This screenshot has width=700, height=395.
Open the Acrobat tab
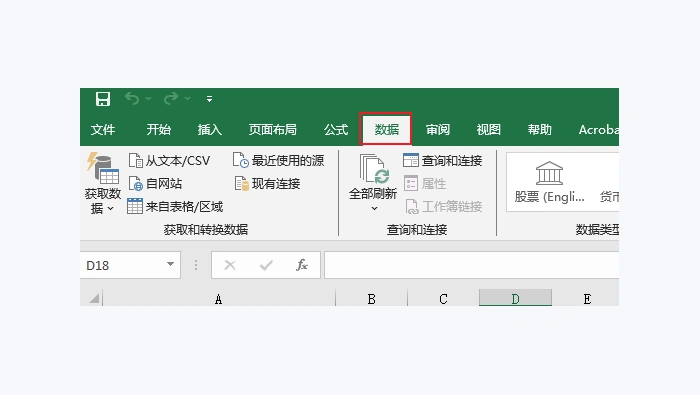coord(599,129)
